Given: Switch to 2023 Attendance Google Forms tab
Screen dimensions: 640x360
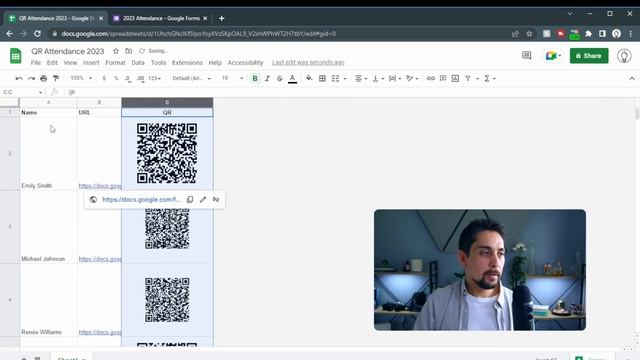Looking at the screenshot, I should click(x=161, y=18).
